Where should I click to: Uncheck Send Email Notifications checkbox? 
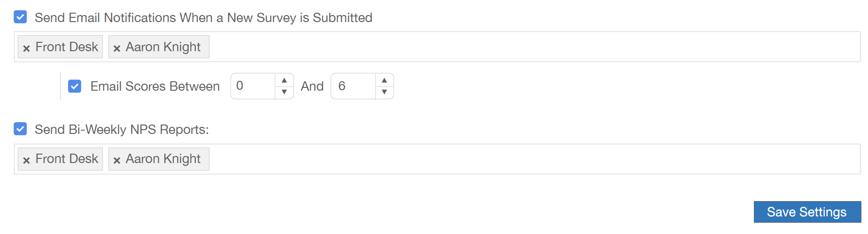[x=20, y=17]
